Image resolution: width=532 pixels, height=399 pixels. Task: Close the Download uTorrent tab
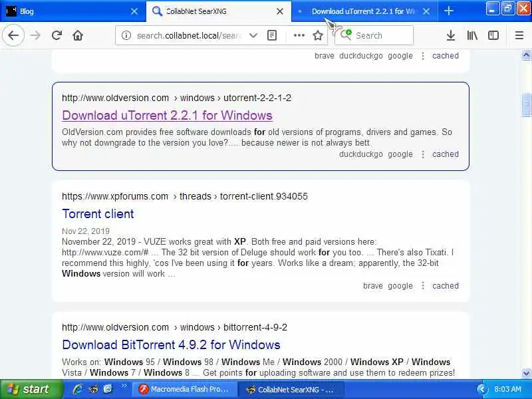click(426, 11)
